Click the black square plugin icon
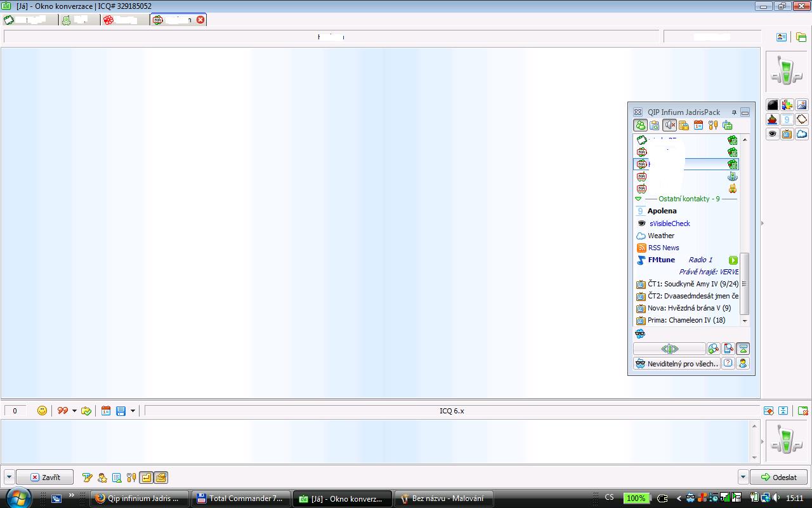Screen dimensions: 812x508 [773, 105]
